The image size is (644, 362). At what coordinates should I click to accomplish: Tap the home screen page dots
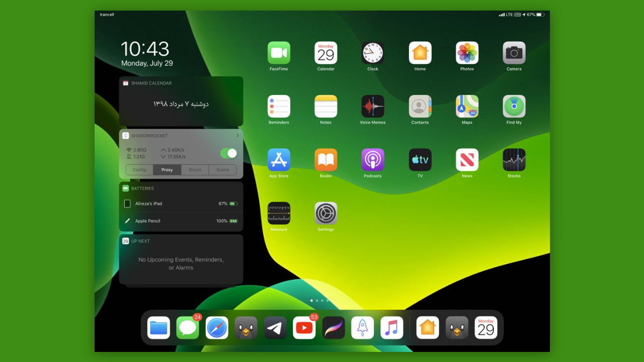point(322,301)
